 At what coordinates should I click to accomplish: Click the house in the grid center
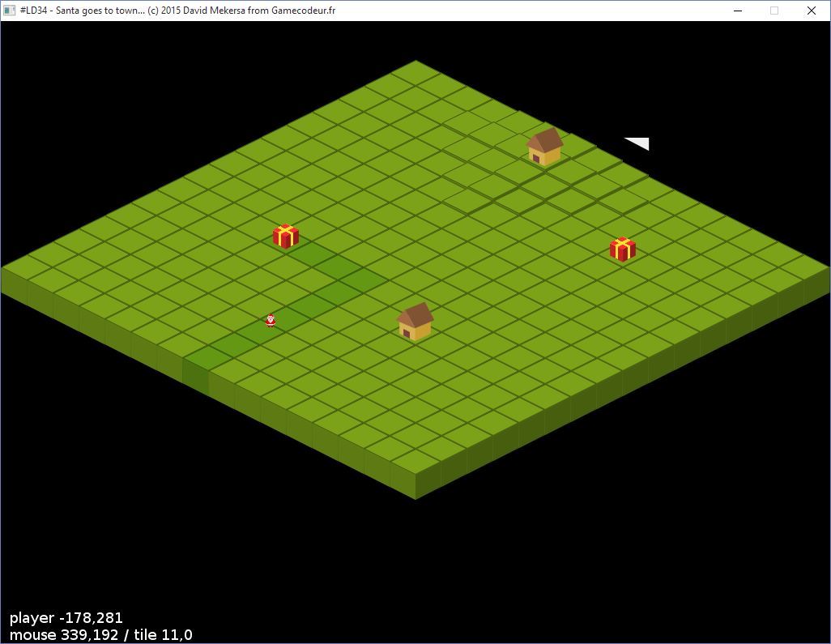point(415,322)
